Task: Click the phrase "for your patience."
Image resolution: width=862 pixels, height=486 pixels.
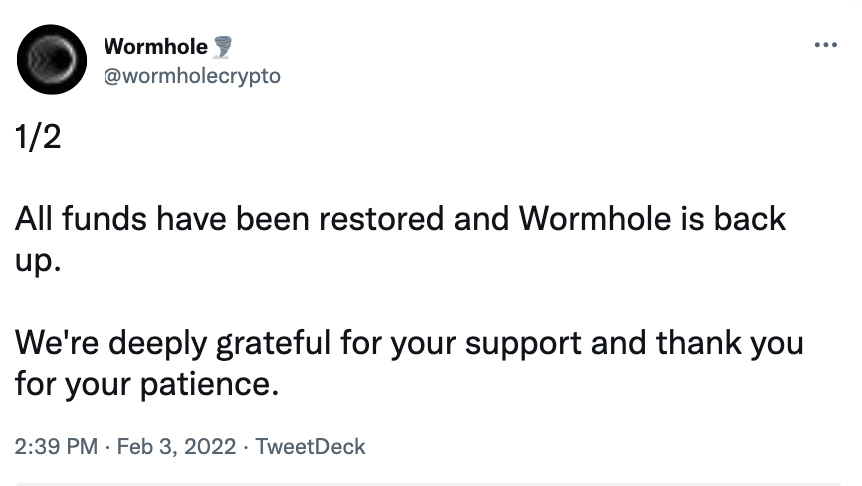Action: [x=143, y=382]
